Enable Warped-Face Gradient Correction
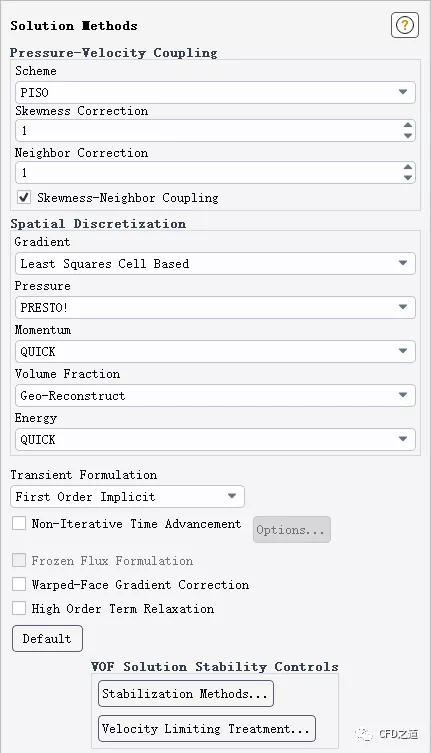This screenshot has height=753, width=431. click(x=19, y=584)
